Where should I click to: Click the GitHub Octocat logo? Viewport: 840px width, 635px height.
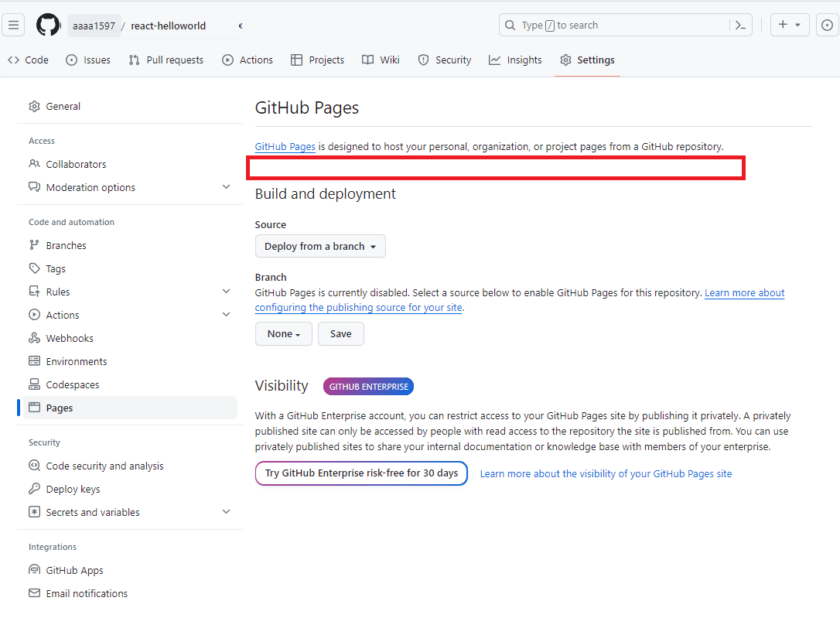[x=48, y=26]
